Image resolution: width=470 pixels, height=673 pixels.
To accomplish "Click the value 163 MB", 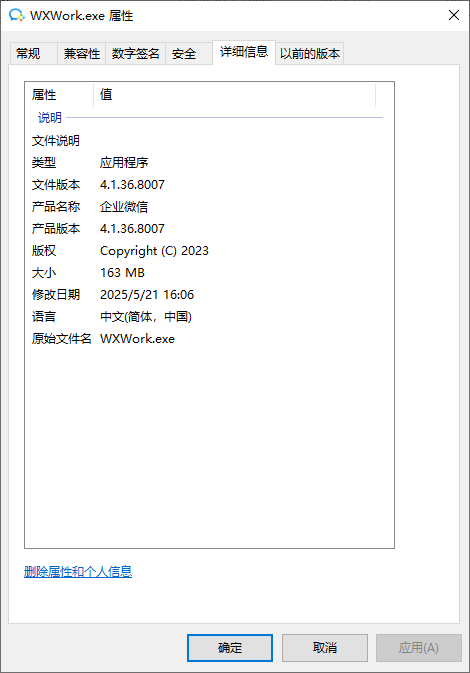I will tap(122, 273).
